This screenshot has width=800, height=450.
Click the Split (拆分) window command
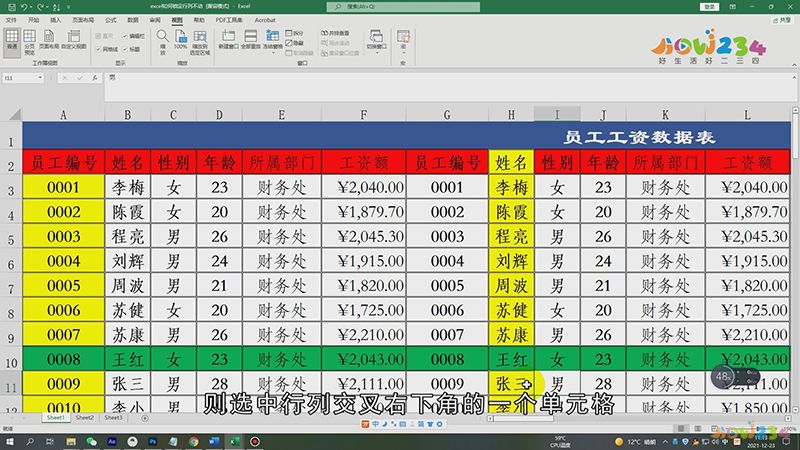[x=294, y=33]
